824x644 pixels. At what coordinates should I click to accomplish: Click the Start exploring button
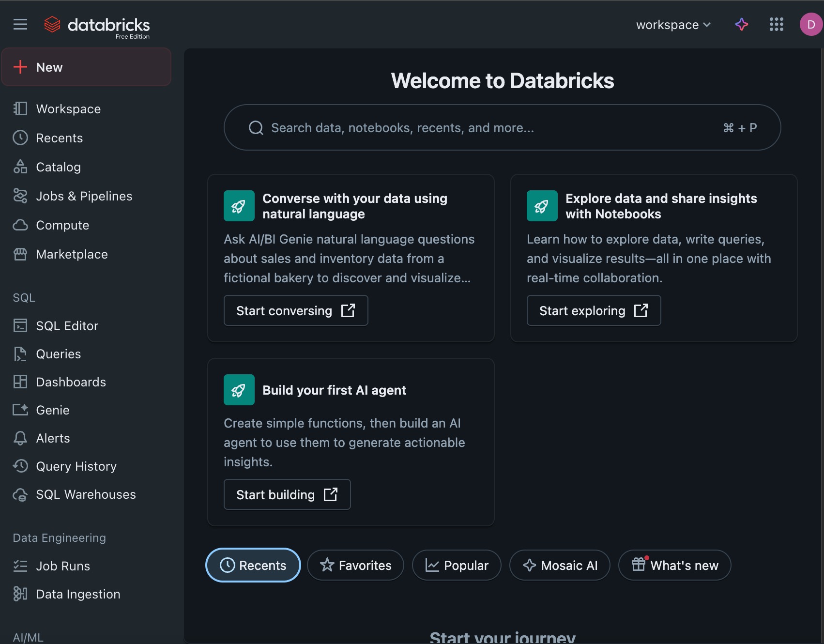pos(594,310)
